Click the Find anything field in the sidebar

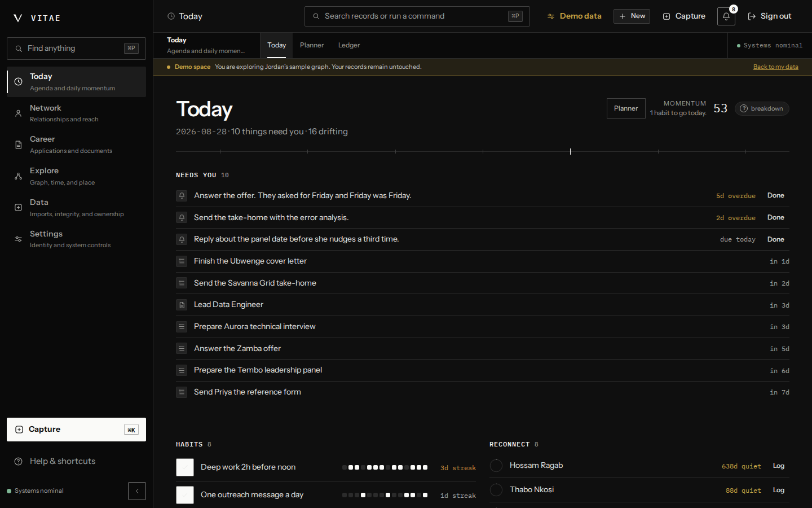tap(76, 49)
